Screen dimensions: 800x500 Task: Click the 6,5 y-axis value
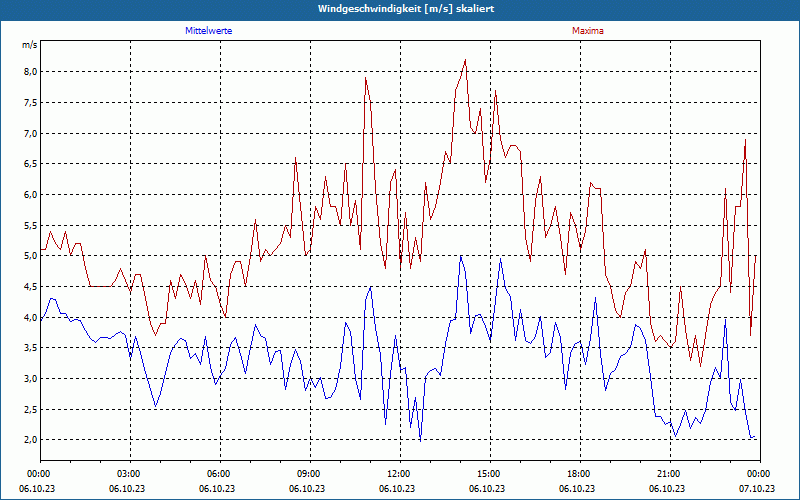[31, 164]
